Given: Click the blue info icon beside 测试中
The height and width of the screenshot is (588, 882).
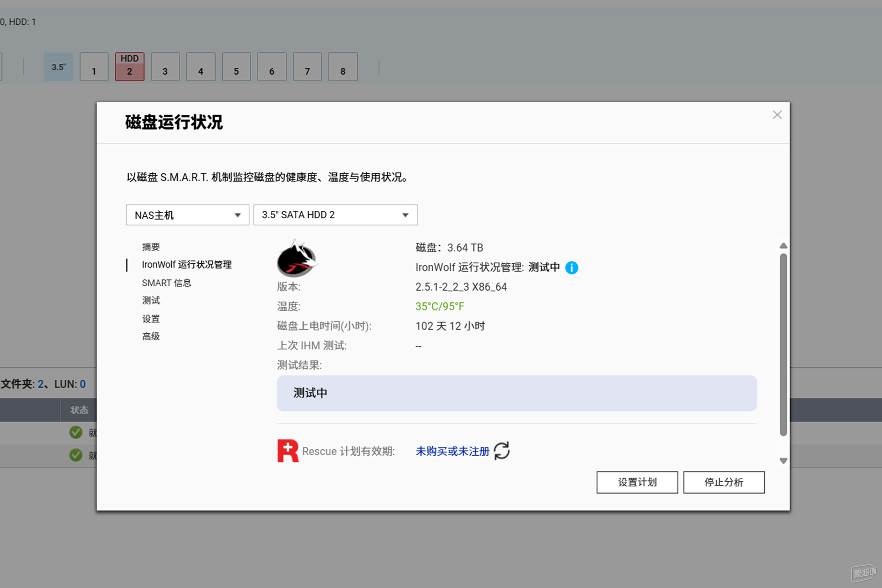Looking at the screenshot, I should pyautogui.click(x=571, y=267).
